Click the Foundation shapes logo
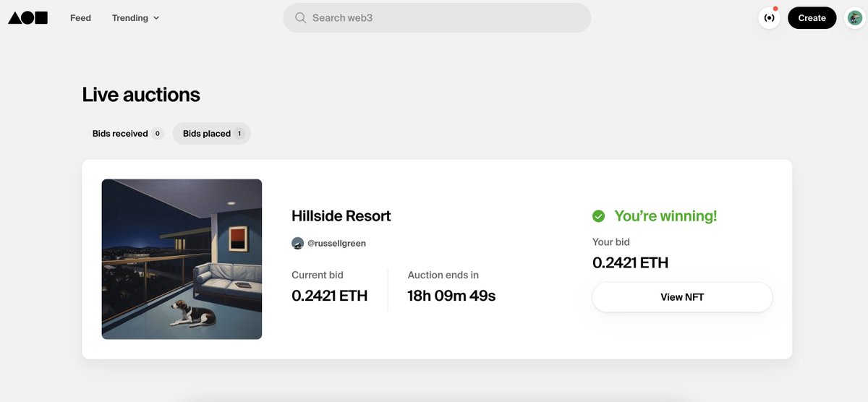The height and width of the screenshot is (402, 868). point(27,18)
